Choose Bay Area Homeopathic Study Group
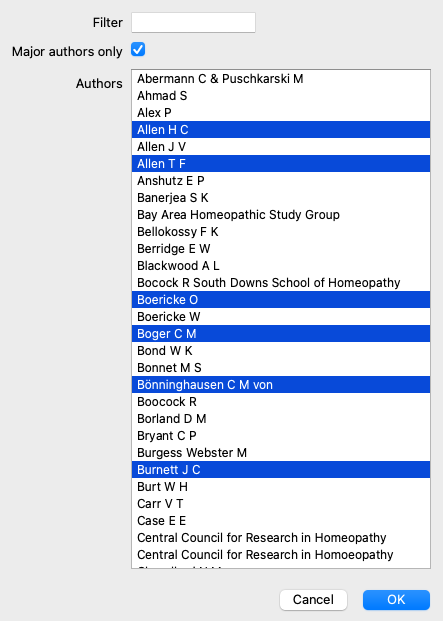 (x=281, y=215)
